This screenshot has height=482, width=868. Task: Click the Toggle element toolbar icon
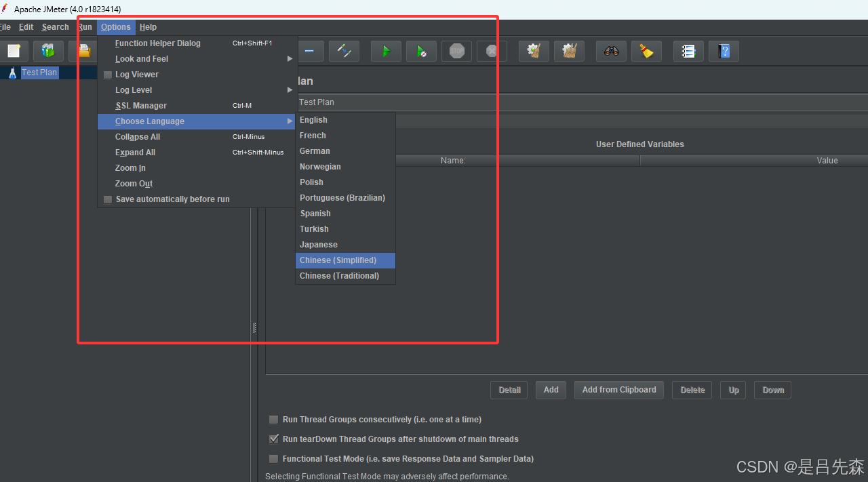point(344,51)
